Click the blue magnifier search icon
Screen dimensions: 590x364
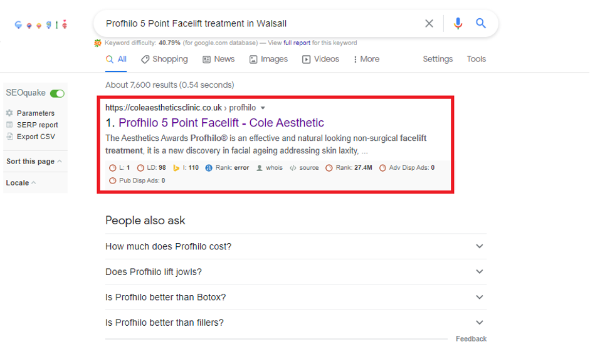480,23
